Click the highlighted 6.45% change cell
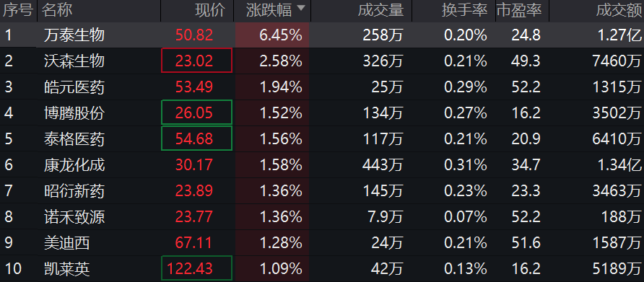 tap(272, 35)
